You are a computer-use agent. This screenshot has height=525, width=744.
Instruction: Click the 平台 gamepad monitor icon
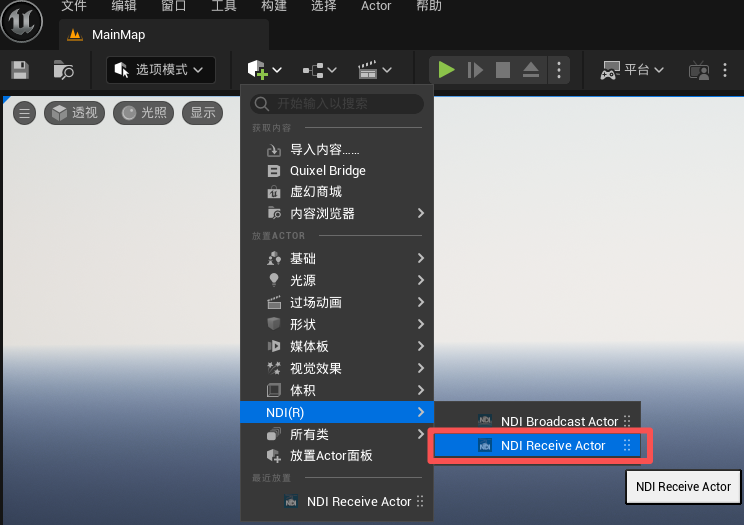pyautogui.click(x=610, y=70)
